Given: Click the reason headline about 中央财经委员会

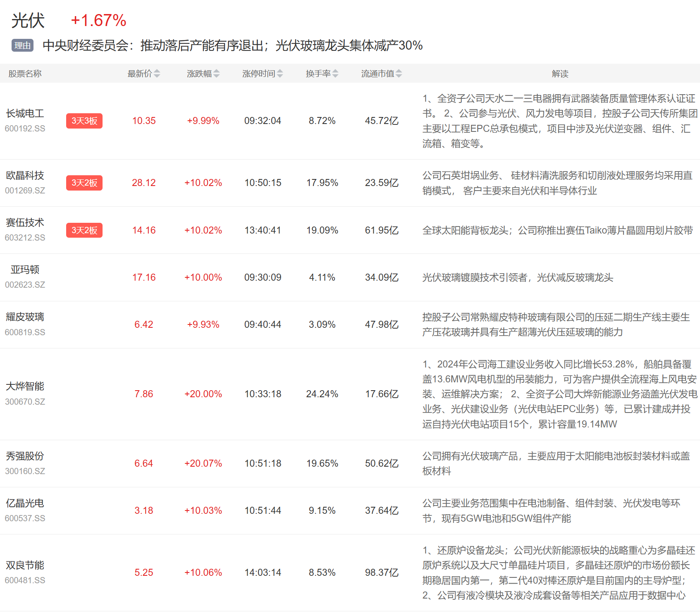Looking at the screenshot, I should [232, 45].
